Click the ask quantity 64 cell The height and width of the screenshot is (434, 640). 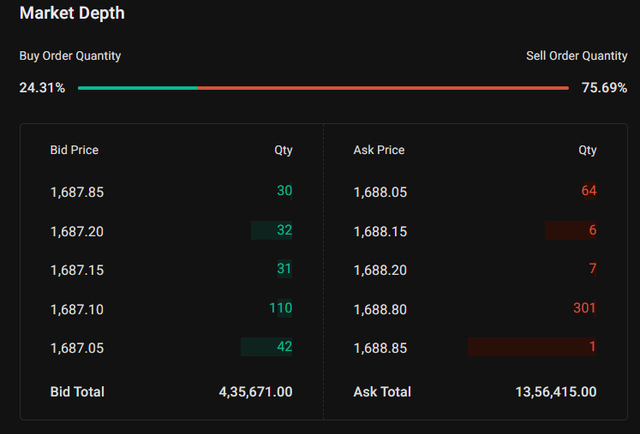pyautogui.click(x=588, y=190)
